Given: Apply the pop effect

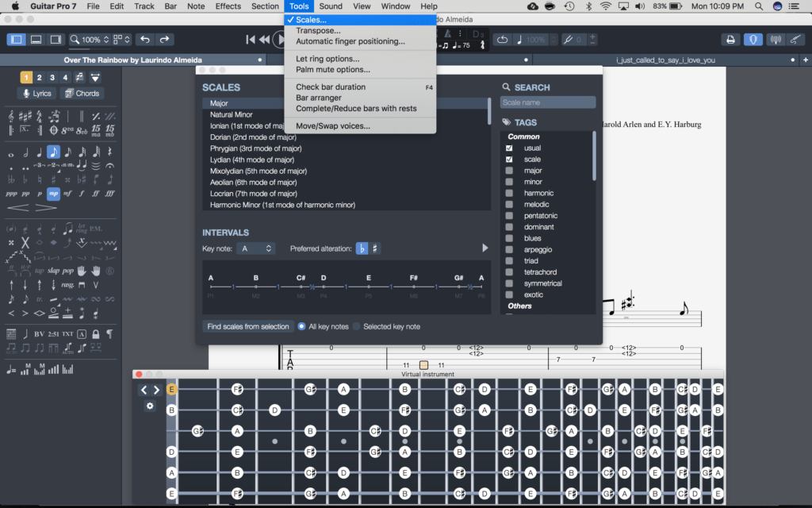Looking at the screenshot, I should click(x=68, y=271).
